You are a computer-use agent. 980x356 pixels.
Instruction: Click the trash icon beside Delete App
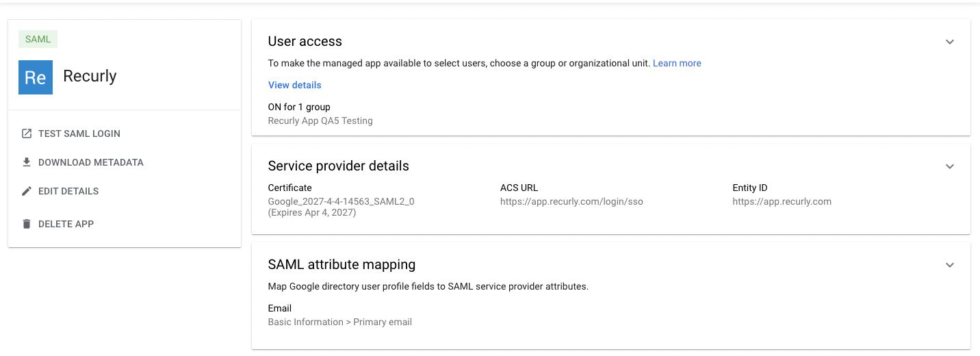coord(27,224)
